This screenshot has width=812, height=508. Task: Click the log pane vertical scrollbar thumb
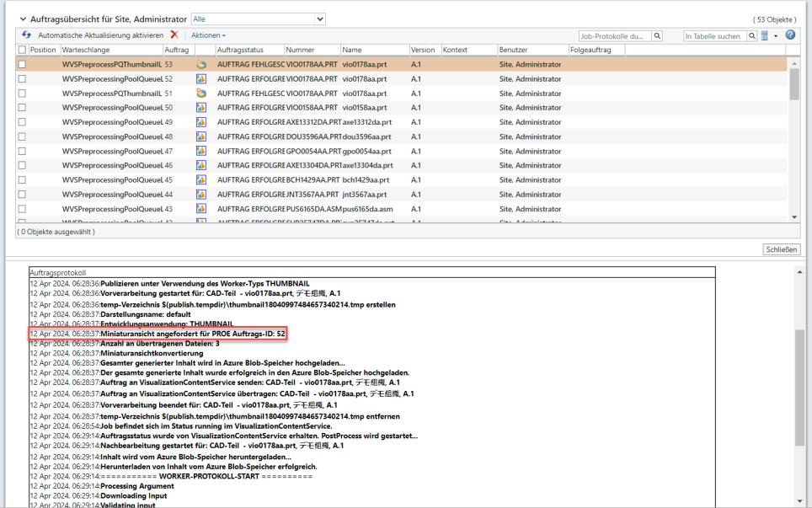click(x=800, y=387)
